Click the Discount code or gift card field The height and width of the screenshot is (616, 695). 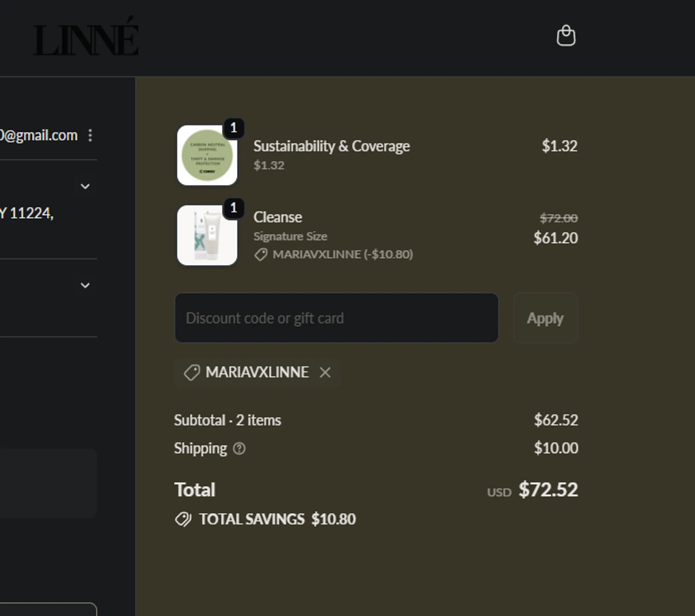337,318
